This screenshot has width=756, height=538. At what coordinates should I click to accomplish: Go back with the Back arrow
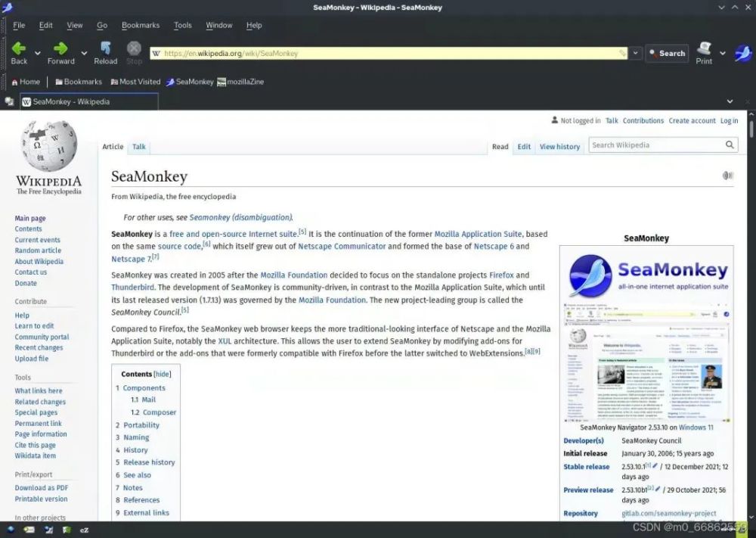point(19,53)
